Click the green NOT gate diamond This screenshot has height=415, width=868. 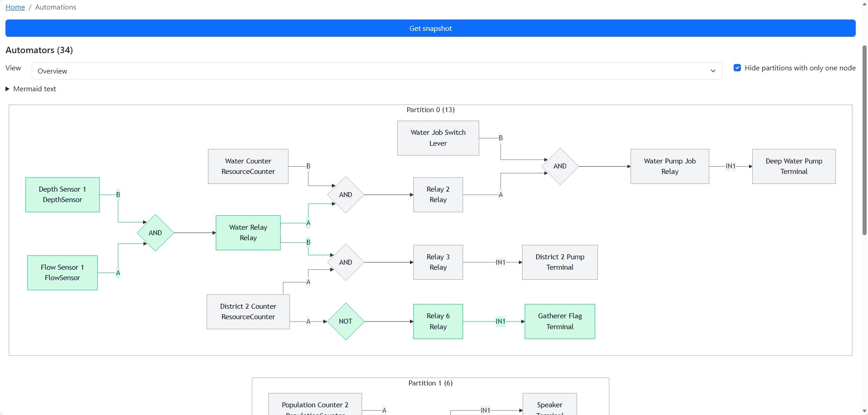345,321
